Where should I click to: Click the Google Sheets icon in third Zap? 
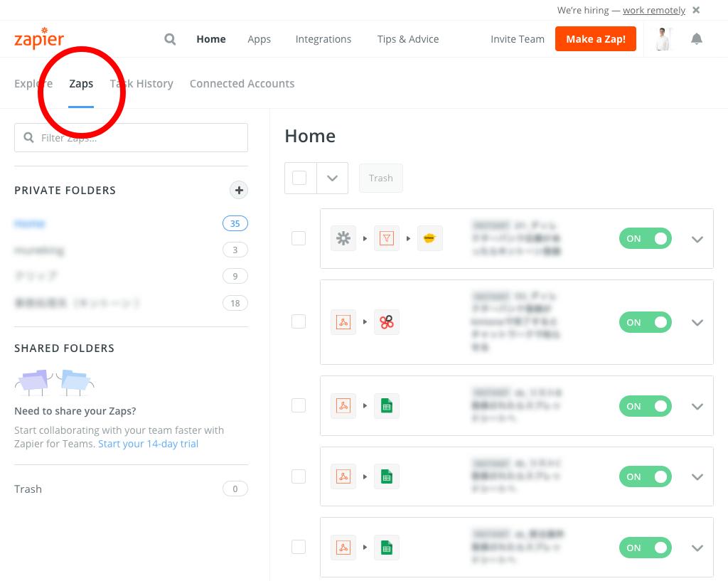(x=386, y=406)
